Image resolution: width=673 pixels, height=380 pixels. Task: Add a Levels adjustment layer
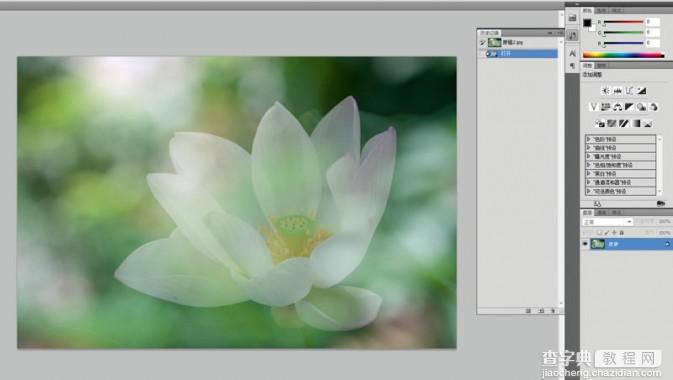618,91
